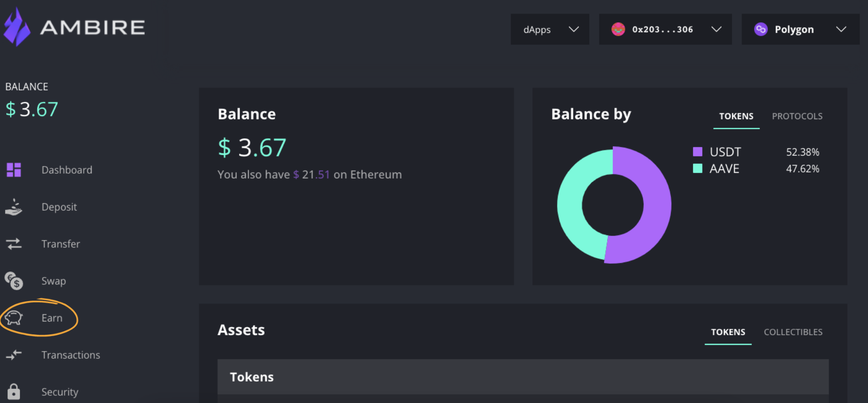Go to the Deposit page

pos(59,207)
